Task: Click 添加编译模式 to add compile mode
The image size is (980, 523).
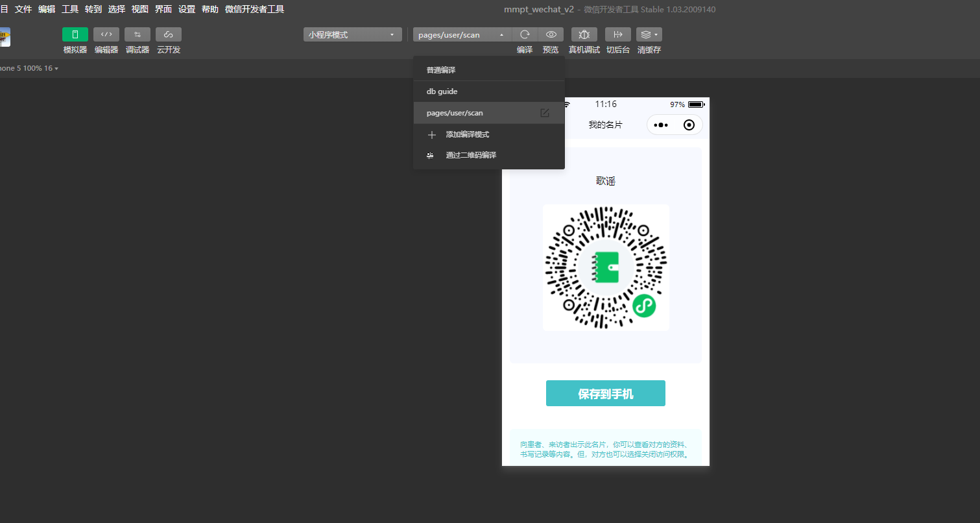Action: pyautogui.click(x=489, y=134)
